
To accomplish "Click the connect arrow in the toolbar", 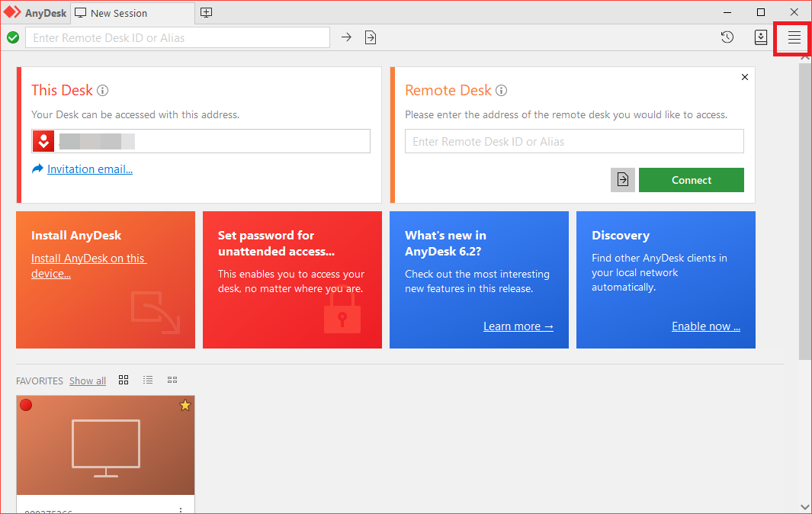I will (x=346, y=37).
